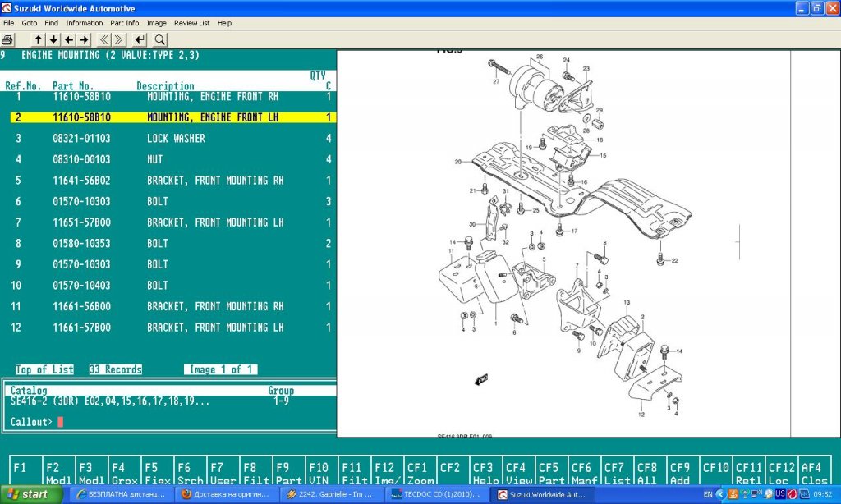Click the Callout input field
This screenshot has height=504, width=841.
click(x=61, y=422)
